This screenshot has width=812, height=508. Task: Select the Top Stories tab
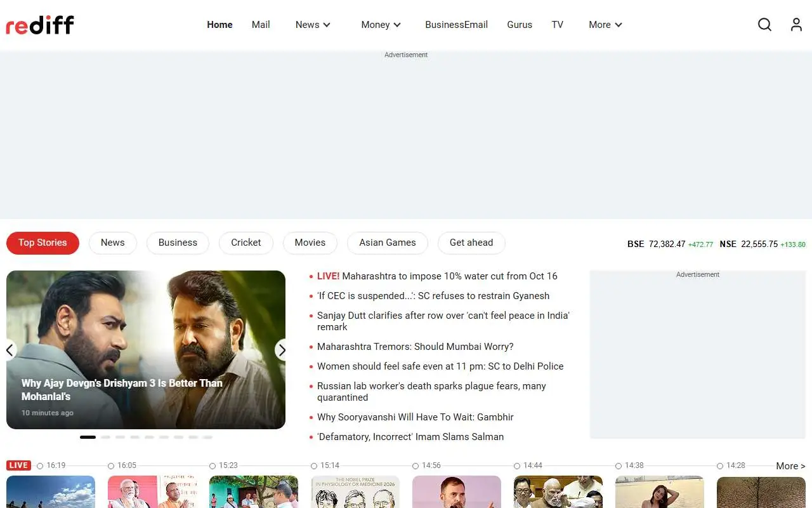tap(43, 243)
